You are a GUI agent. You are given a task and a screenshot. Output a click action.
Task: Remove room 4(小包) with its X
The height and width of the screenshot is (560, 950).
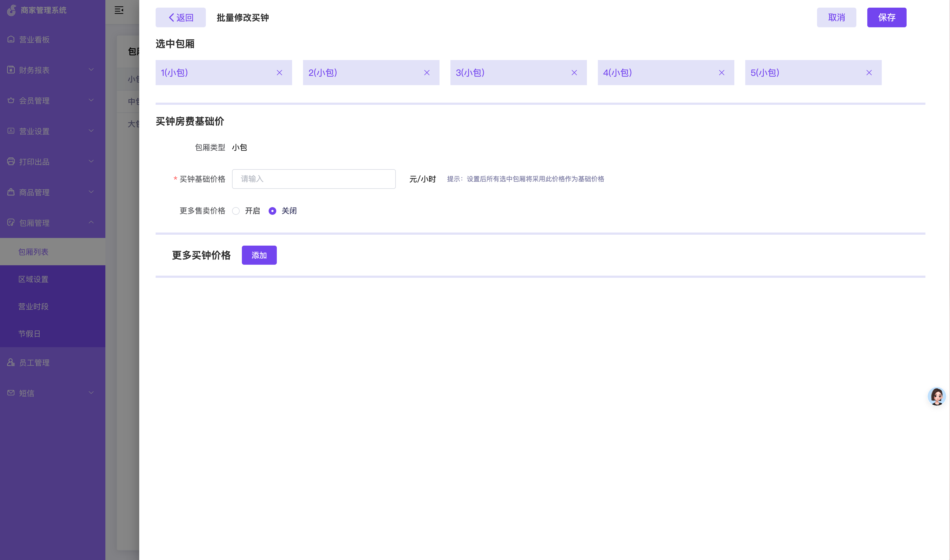coord(722,72)
